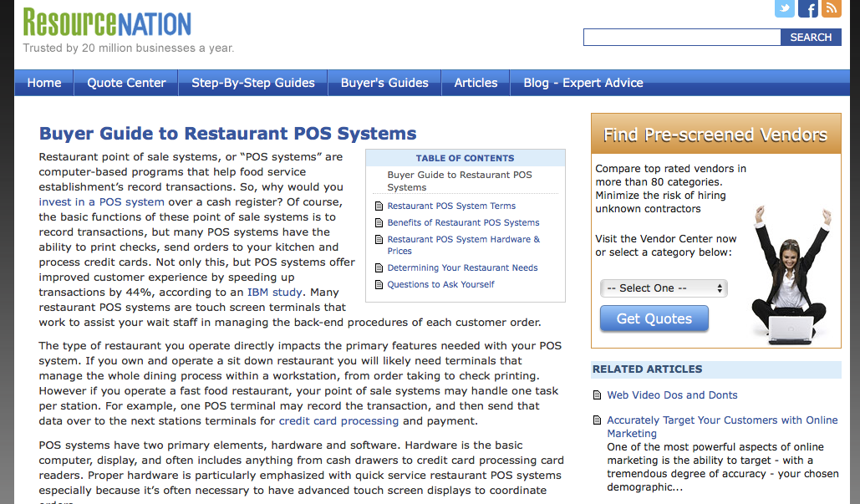Open Restaurant POS System Terms link
860x504 pixels.
point(451,206)
